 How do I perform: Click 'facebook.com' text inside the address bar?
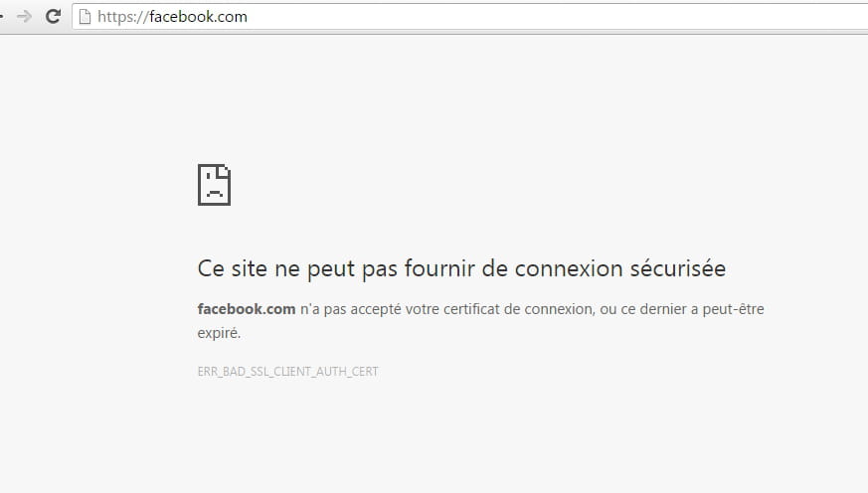[x=198, y=17]
